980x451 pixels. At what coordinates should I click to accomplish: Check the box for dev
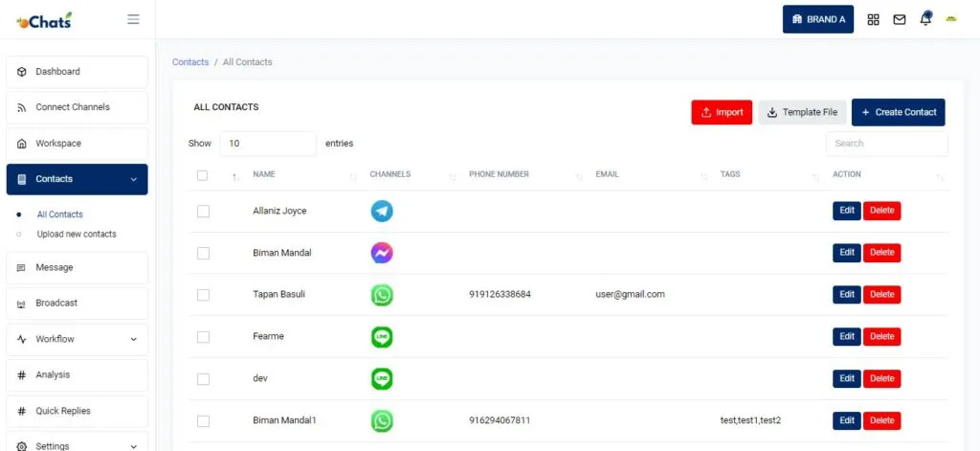click(203, 379)
